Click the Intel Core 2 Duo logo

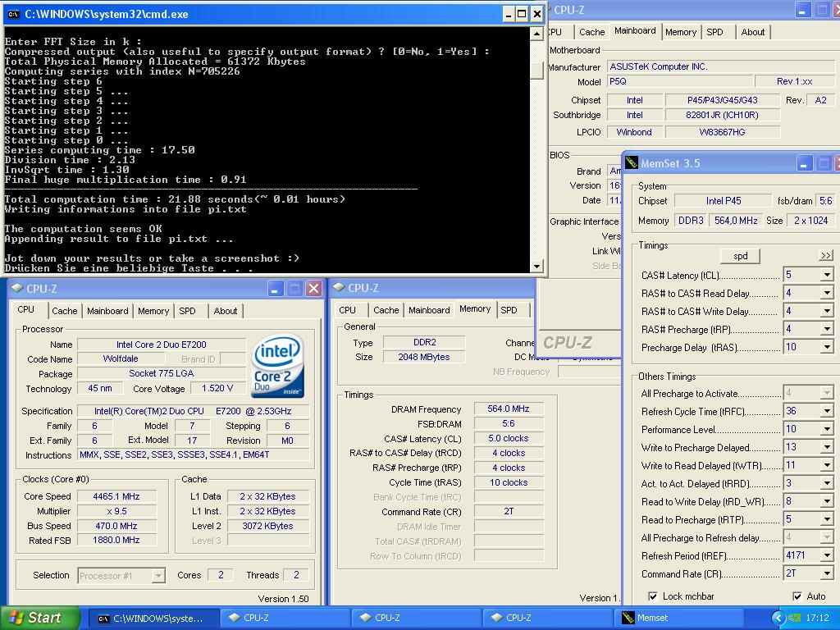pos(277,366)
